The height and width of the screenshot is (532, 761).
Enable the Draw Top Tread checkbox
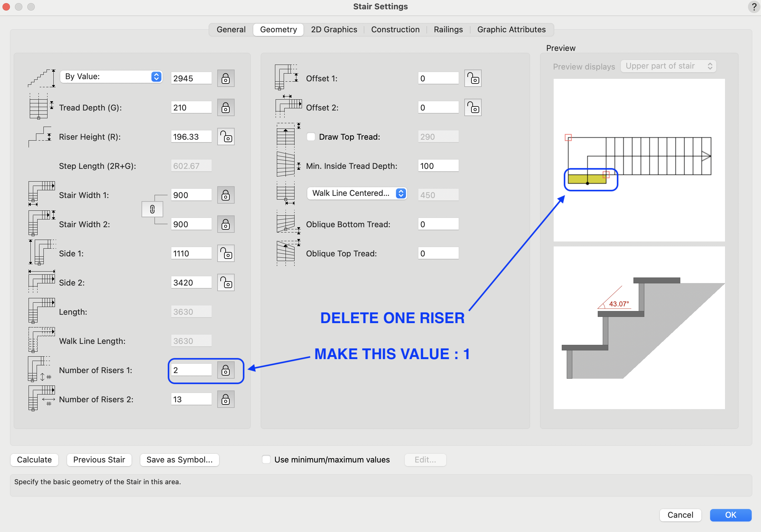point(311,137)
